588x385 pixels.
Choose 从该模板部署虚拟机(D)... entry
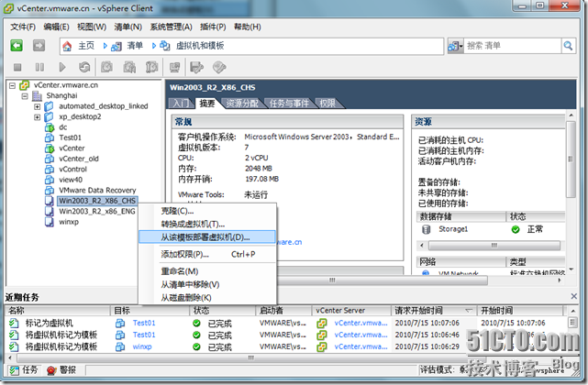[207, 237]
